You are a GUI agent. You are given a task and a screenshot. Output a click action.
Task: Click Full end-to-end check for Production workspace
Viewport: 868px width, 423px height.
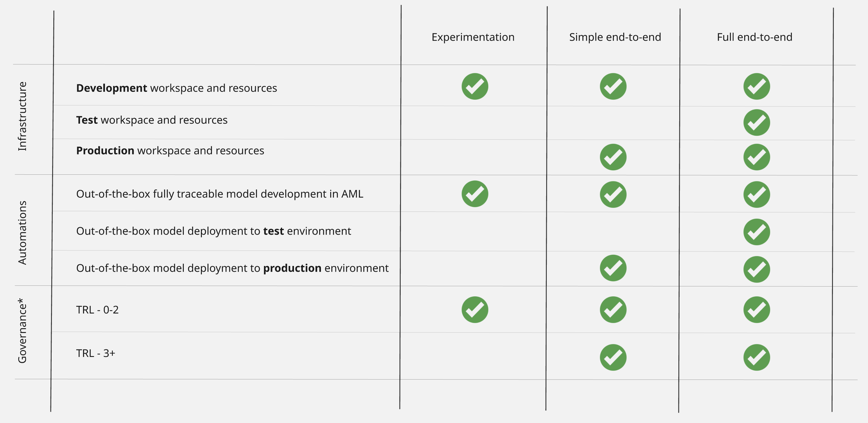[x=756, y=157]
